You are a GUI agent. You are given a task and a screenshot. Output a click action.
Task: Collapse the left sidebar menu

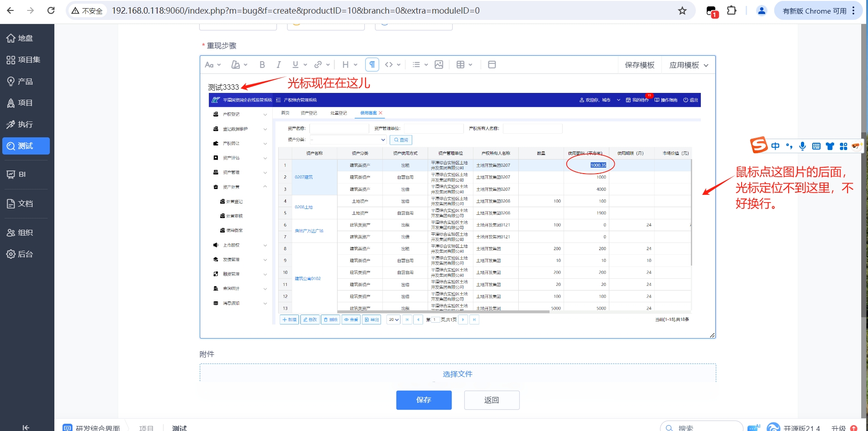[26, 427]
